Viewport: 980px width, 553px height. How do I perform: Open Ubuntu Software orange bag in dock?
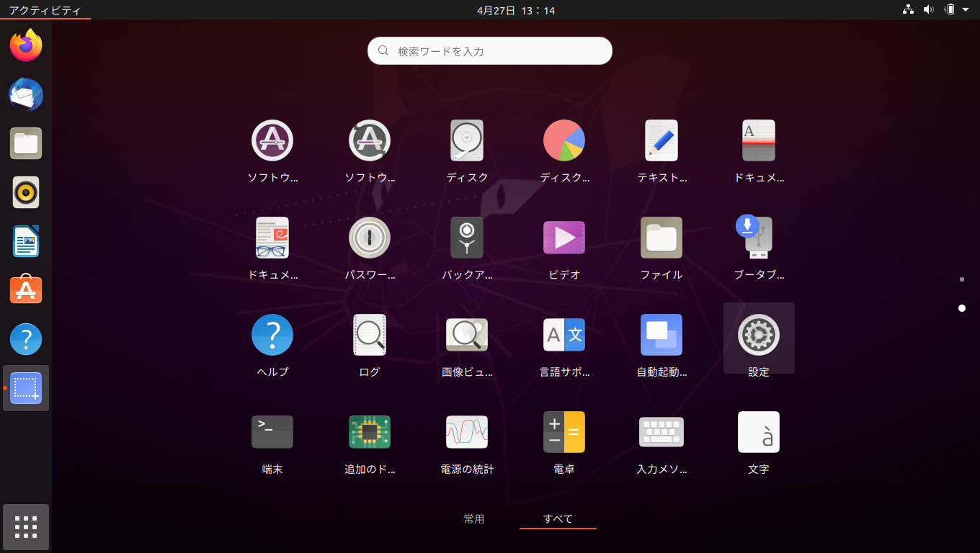26,290
